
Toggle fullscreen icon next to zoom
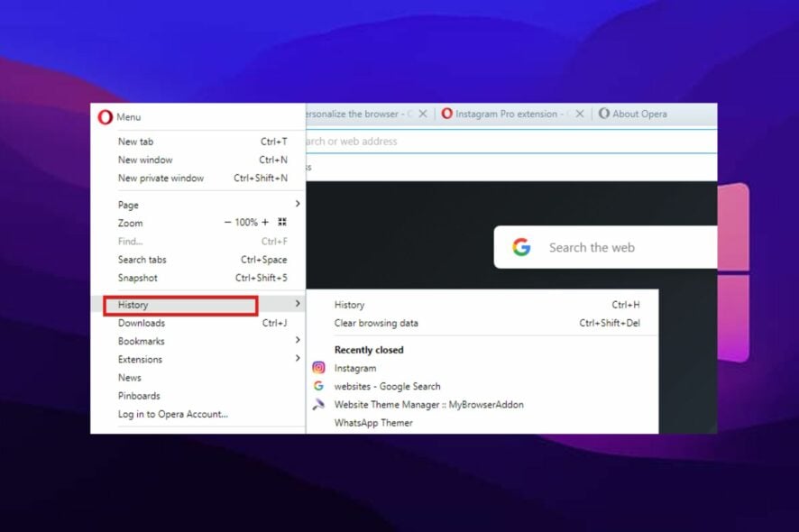pyautogui.click(x=282, y=222)
